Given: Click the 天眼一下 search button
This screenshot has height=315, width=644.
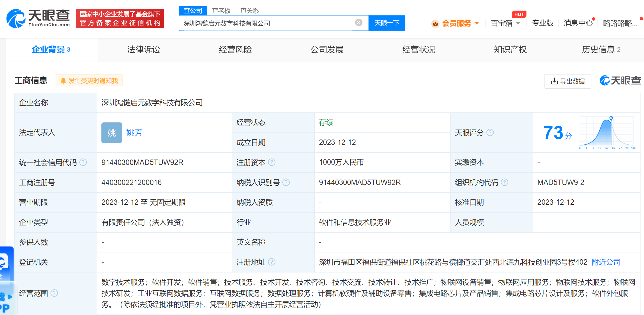Looking at the screenshot, I should [387, 23].
